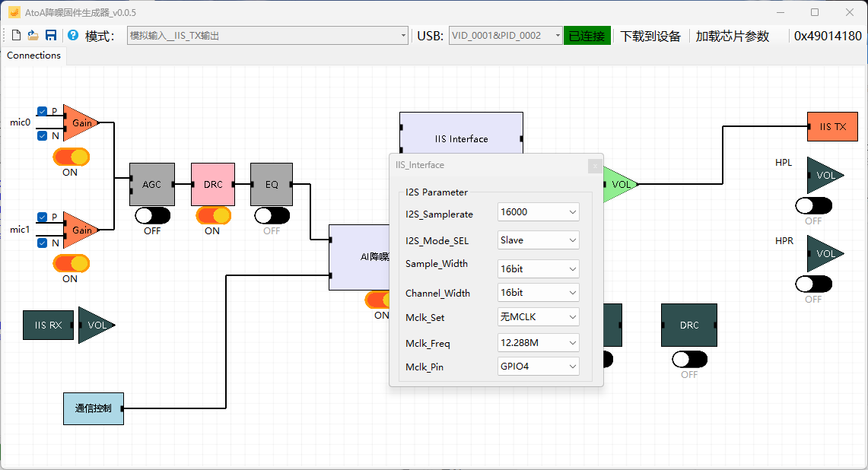The height and width of the screenshot is (470, 868).
Task: Enable the AGC OFF toggle switch
Action: (x=153, y=215)
